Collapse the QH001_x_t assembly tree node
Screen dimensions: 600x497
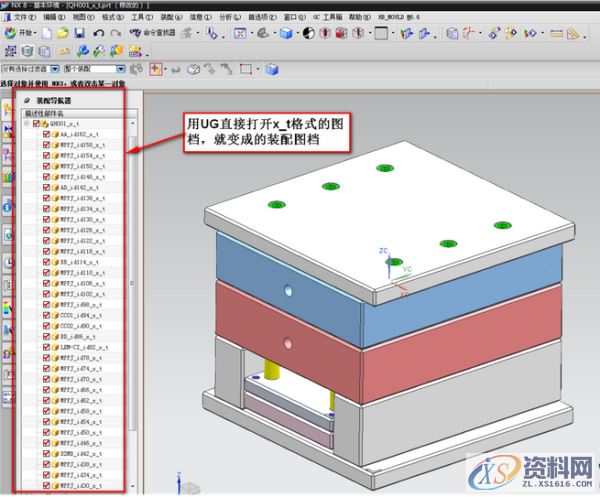27,124
